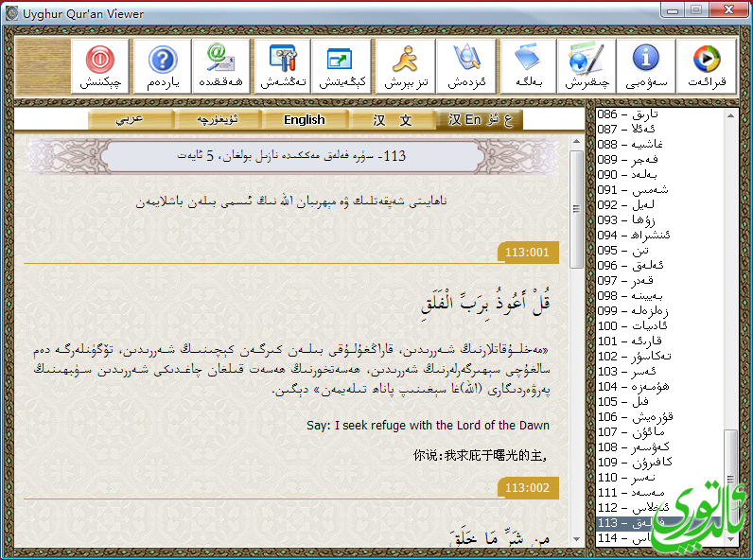Open blue info reason icon
This screenshot has height=560, width=753.
tap(646, 66)
